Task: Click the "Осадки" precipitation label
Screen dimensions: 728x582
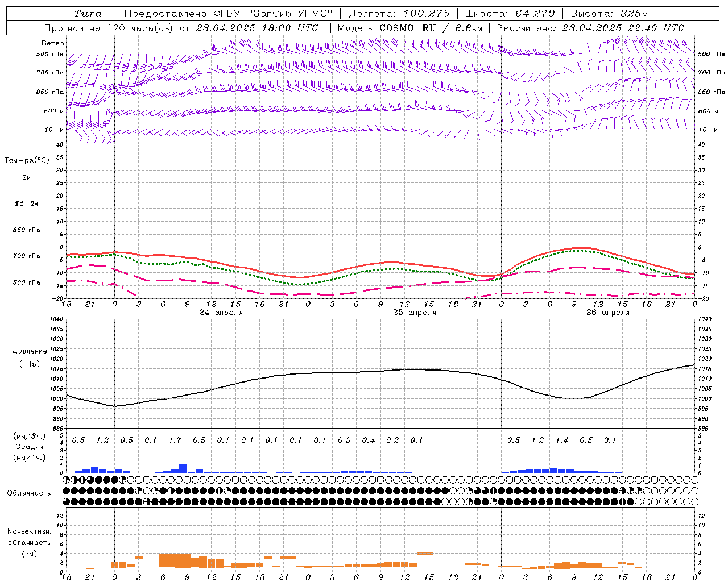Action: tap(30, 447)
